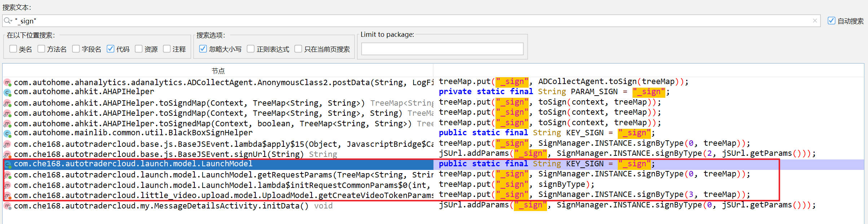Disable the 忽略大小写 option
868x224 pixels.
click(x=203, y=49)
